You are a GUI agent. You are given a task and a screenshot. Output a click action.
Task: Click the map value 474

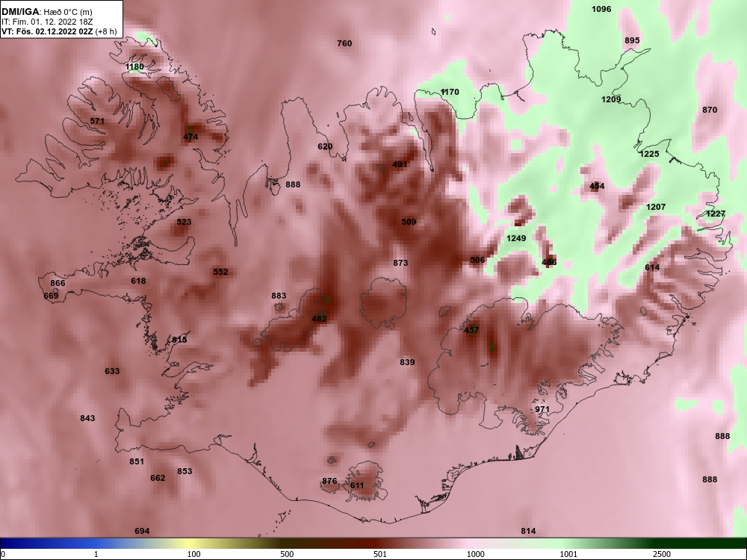190,137
